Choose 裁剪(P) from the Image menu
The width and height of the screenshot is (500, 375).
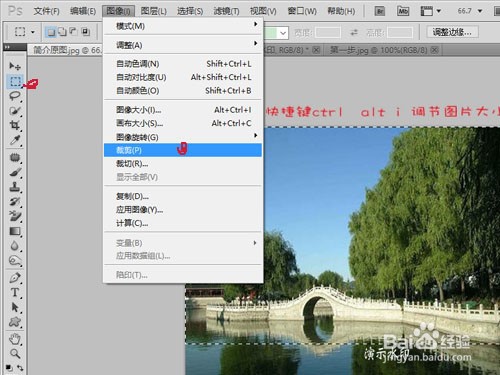(x=183, y=150)
